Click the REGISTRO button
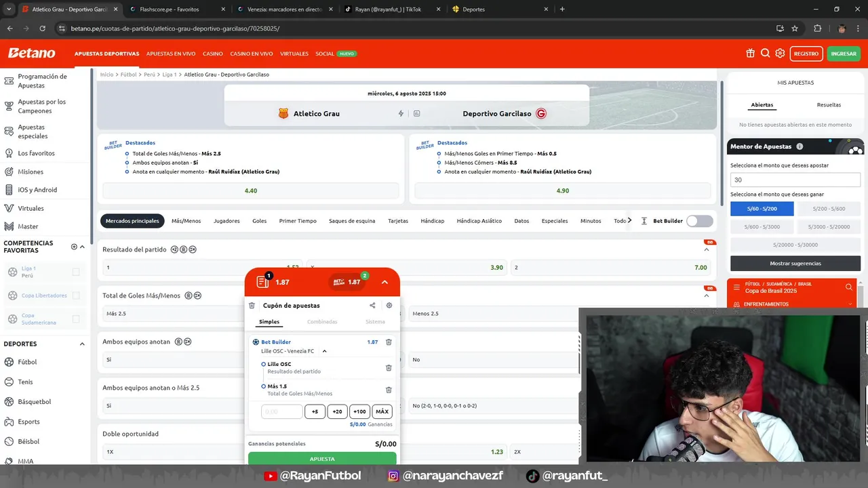868x488 pixels. point(806,54)
